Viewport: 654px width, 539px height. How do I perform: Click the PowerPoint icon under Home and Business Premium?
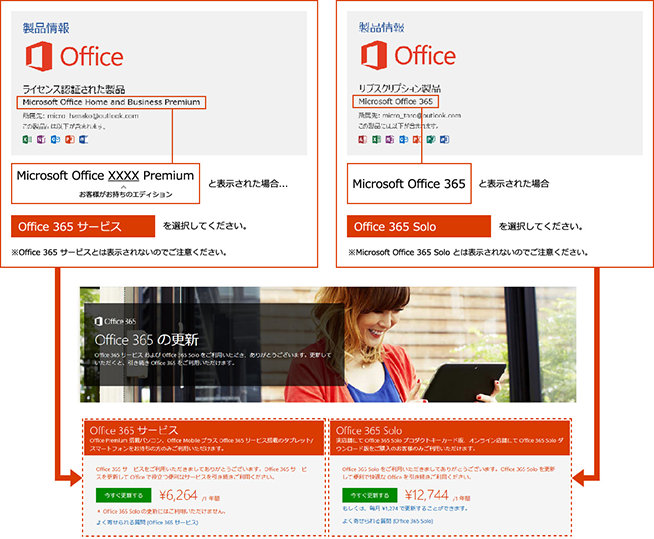pos(69,140)
